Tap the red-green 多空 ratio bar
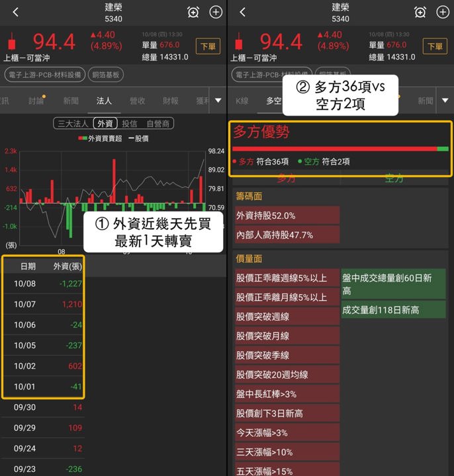This screenshot has width=454, height=476. pyautogui.click(x=340, y=149)
